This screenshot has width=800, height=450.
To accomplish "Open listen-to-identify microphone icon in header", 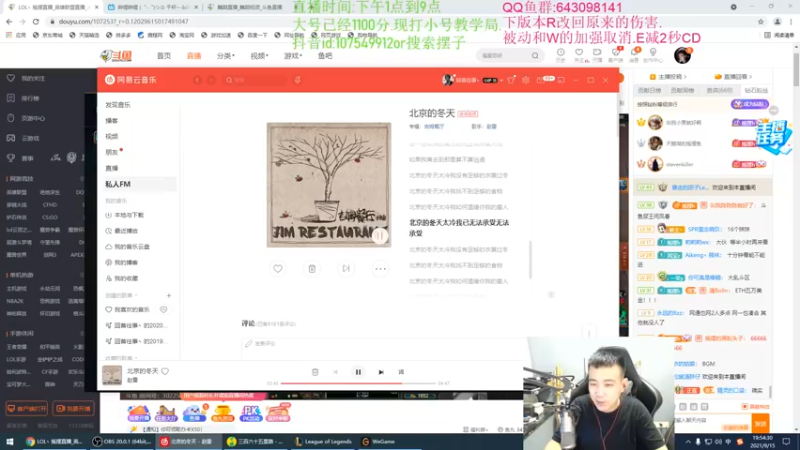I will (x=297, y=80).
